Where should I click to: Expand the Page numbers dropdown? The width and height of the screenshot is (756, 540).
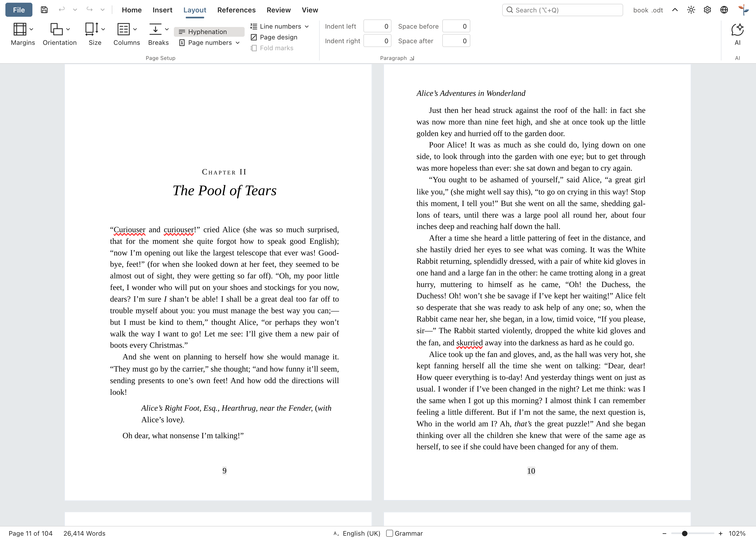coord(237,43)
